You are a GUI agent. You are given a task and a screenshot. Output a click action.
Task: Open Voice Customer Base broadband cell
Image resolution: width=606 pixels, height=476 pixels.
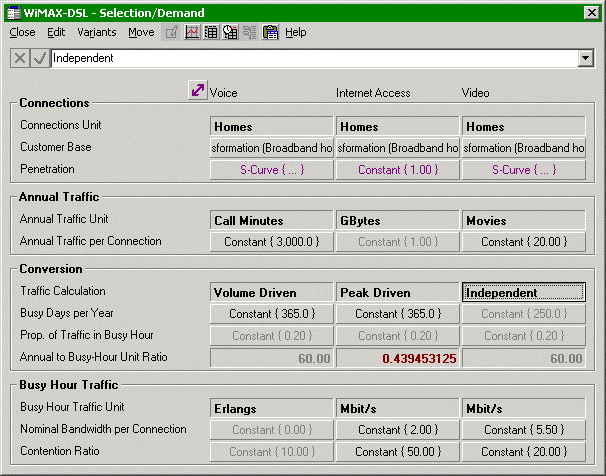[x=271, y=148]
